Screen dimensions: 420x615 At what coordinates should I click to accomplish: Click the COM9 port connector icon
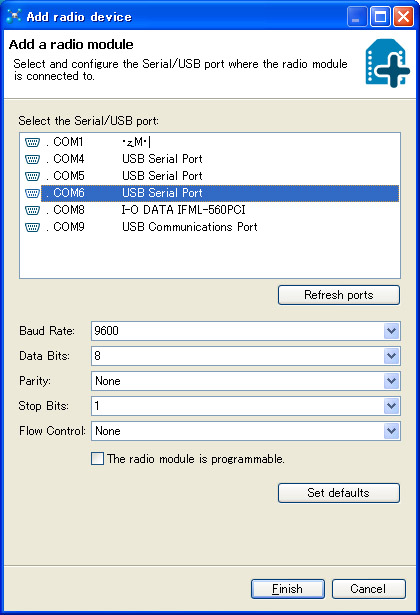32,227
